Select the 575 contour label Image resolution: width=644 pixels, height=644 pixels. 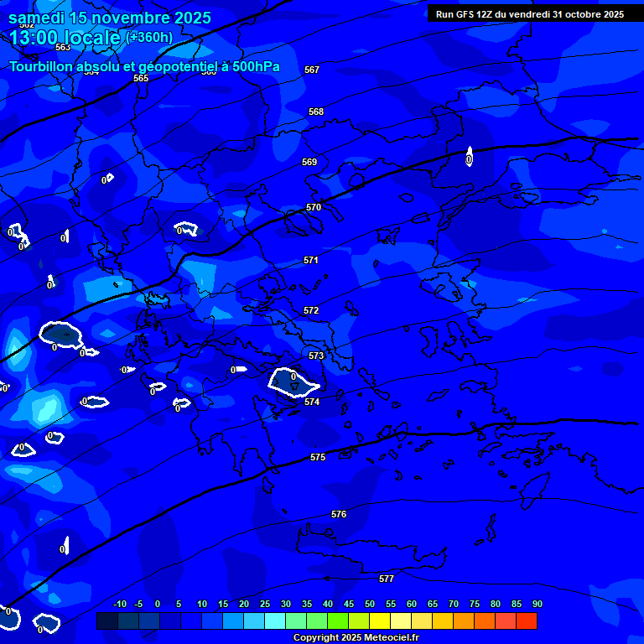(318, 457)
